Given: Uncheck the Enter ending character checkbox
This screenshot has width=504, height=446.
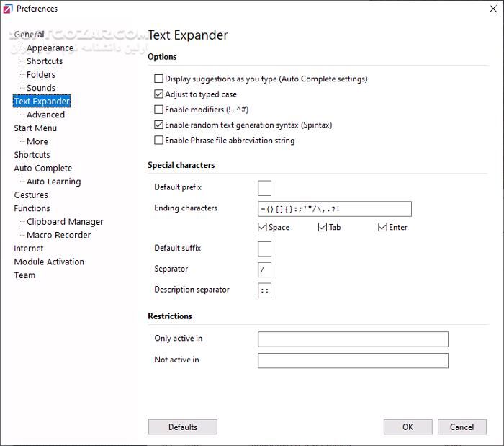Looking at the screenshot, I should pos(382,227).
